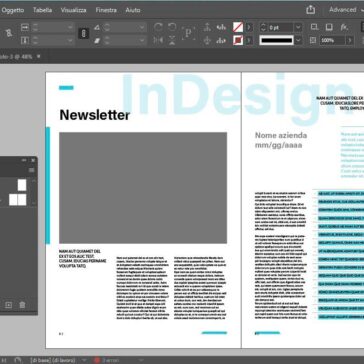Click the corner options icon beside fx
364x364 pixels.
[x=329, y=27]
